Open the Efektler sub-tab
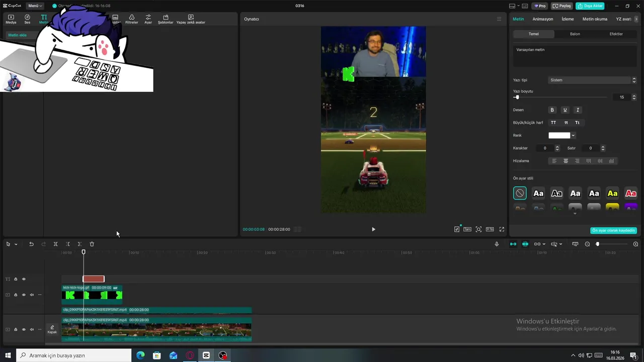Viewport: 644px width, 362px height. pyautogui.click(x=616, y=34)
